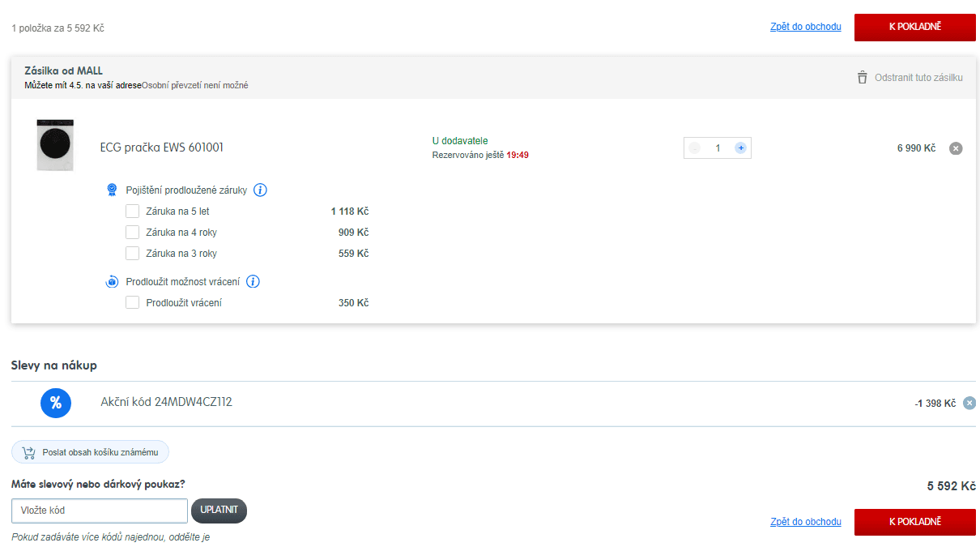Click Odstranit tuto zásilku link

click(x=918, y=78)
